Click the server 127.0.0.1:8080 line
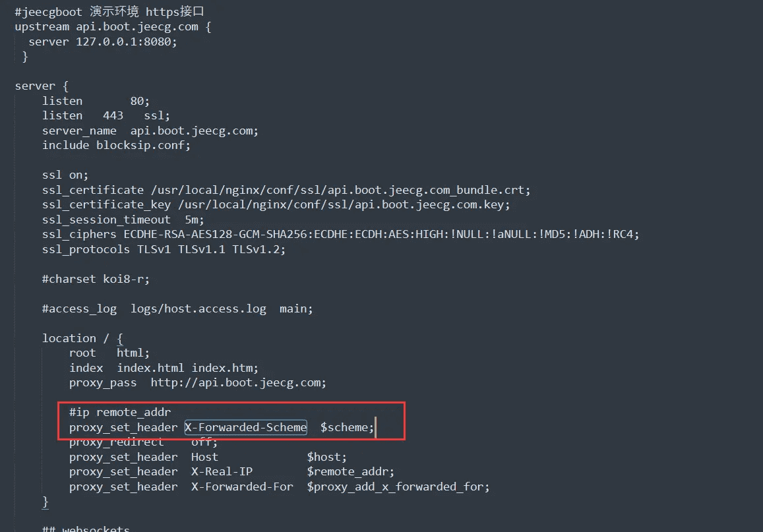This screenshot has width=763, height=532. click(103, 42)
